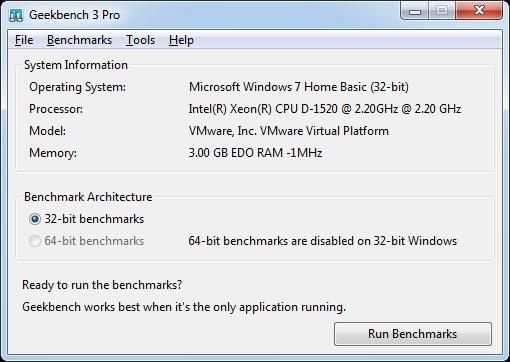
Task: Click 'Geekbench works best when it's the only application' text
Action: tap(184, 307)
